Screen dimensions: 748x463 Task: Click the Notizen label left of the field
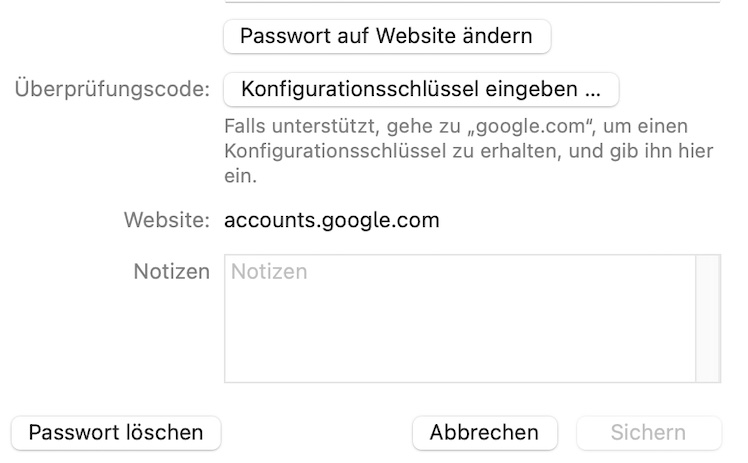pos(171,272)
